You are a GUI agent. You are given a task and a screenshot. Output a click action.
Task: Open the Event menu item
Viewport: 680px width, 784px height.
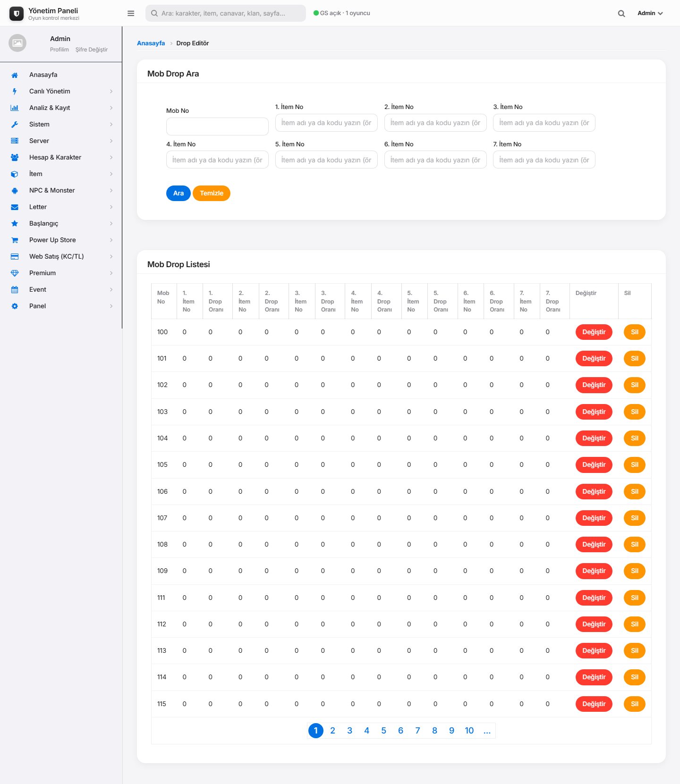[61, 290]
